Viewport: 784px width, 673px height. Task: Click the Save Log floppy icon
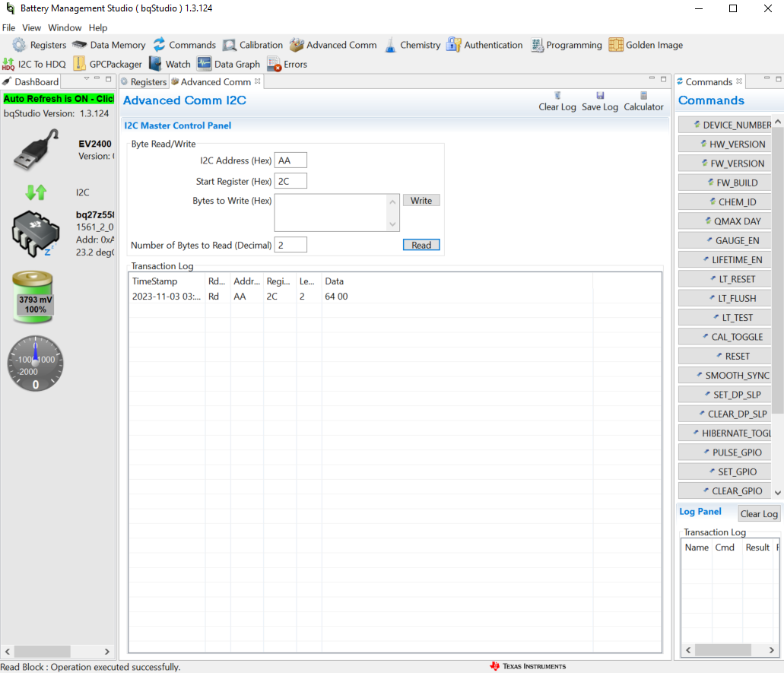[x=600, y=96]
